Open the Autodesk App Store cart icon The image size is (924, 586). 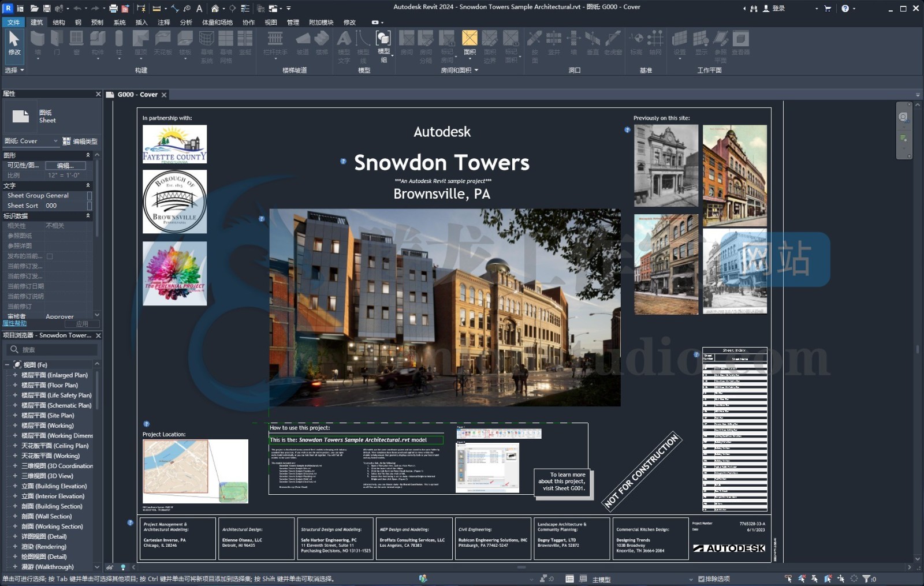828,9
